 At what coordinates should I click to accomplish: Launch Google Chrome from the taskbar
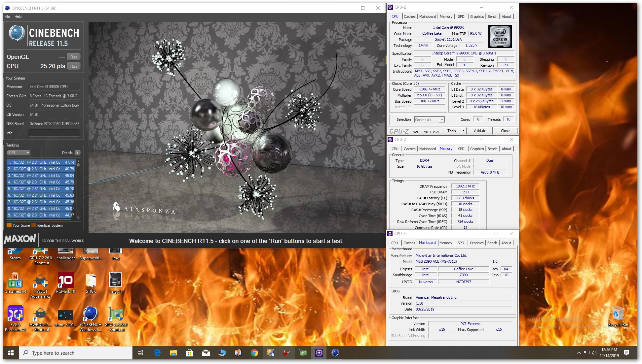[254, 353]
